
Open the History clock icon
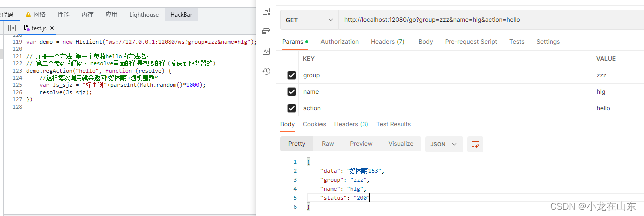pyautogui.click(x=266, y=71)
